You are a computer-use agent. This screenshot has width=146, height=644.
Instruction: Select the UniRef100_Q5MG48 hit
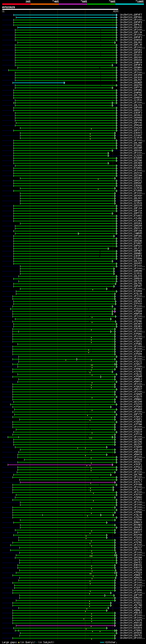[131, 125]
